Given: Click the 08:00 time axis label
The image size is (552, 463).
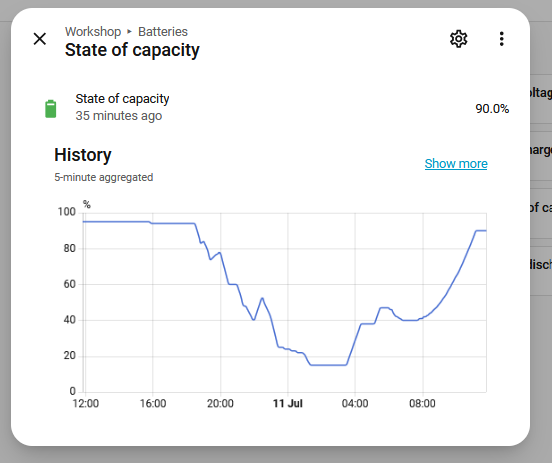Looking at the screenshot, I should click(422, 403).
